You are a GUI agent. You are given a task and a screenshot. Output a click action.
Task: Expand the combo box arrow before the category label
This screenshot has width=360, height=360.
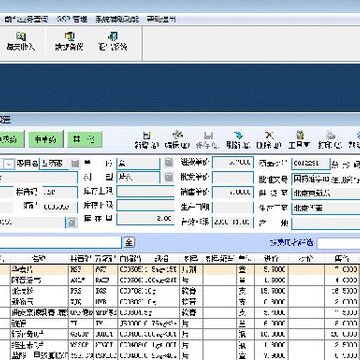coord(9,164)
